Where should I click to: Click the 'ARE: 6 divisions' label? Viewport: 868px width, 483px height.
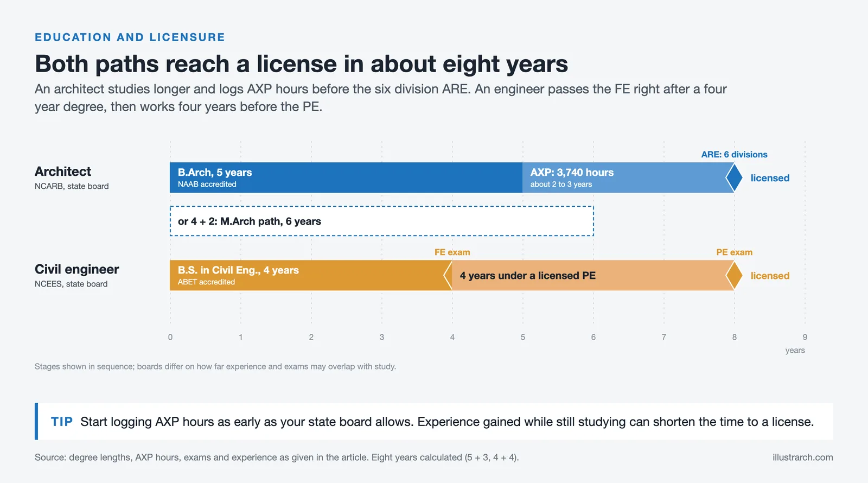coord(734,155)
